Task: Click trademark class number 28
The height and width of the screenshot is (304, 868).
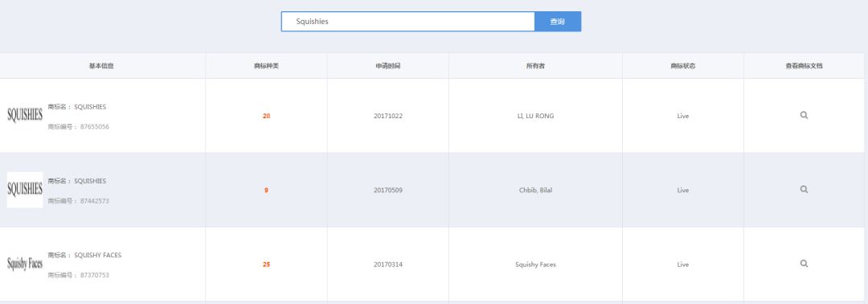Action: 266,117
